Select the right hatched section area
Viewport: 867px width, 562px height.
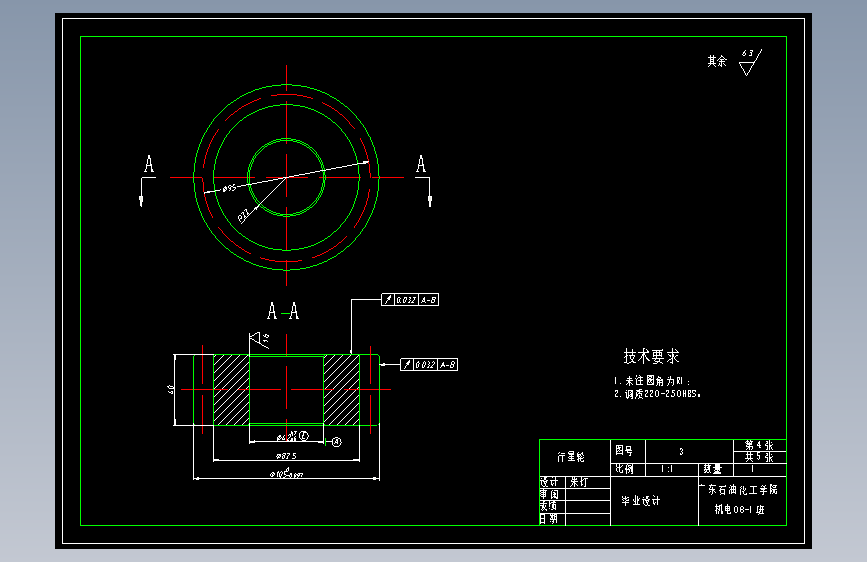[x=341, y=390]
